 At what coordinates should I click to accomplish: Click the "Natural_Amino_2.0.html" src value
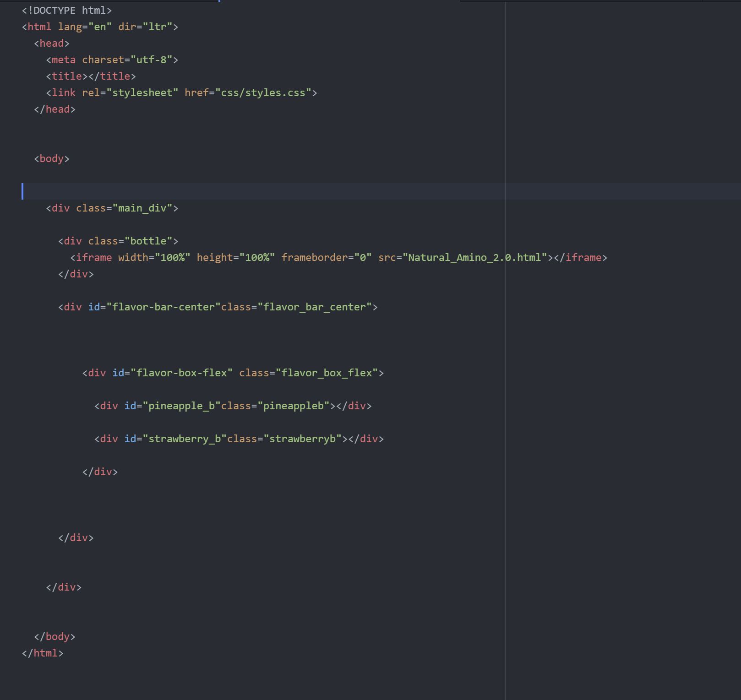pyautogui.click(x=475, y=257)
